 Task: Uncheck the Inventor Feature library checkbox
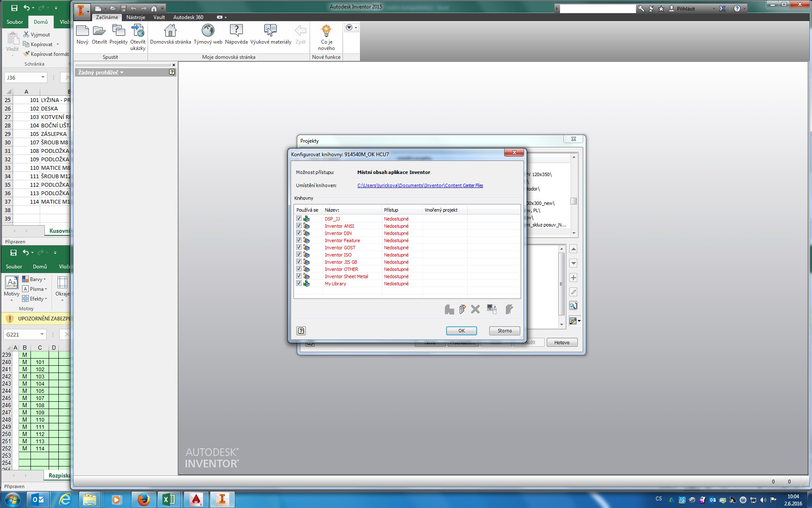tap(299, 240)
